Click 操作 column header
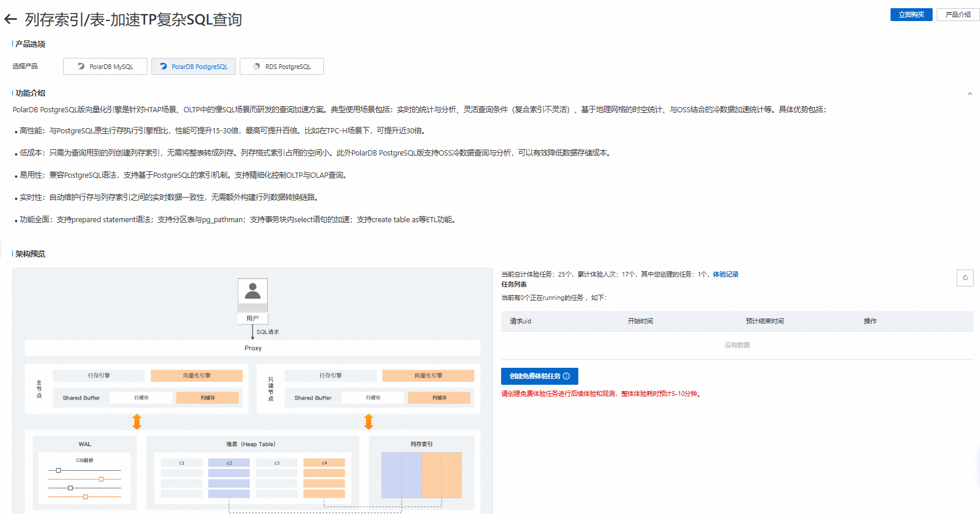The width and height of the screenshot is (980, 514). 870,321
